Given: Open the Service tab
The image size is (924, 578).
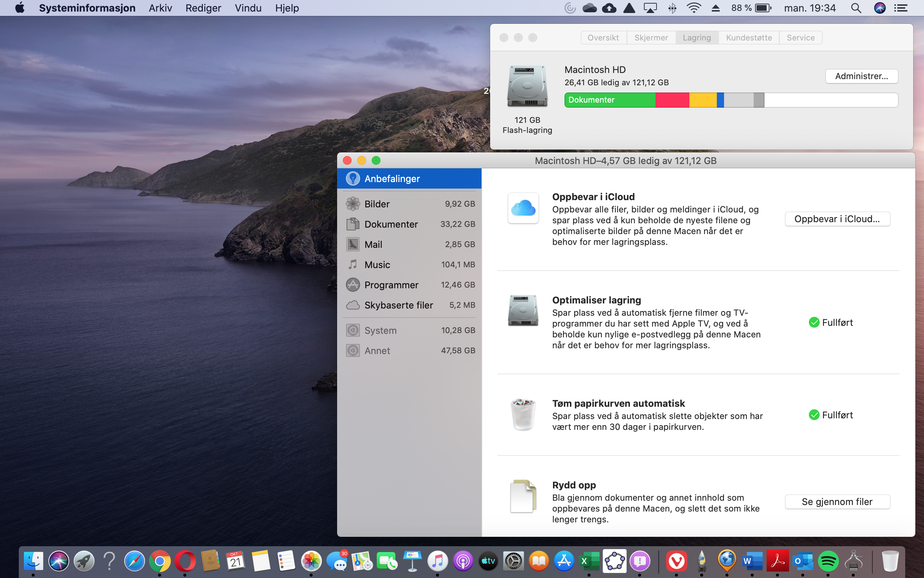Looking at the screenshot, I should click(x=801, y=38).
